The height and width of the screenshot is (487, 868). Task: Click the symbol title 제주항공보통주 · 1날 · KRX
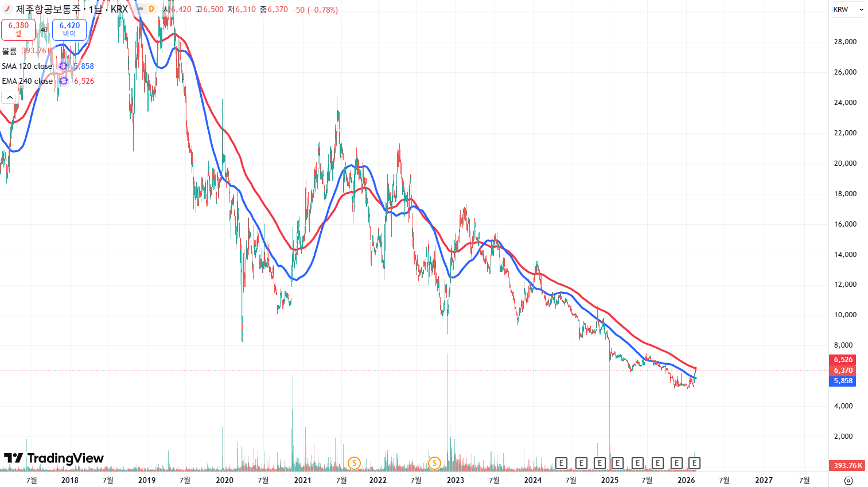click(x=72, y=9)
